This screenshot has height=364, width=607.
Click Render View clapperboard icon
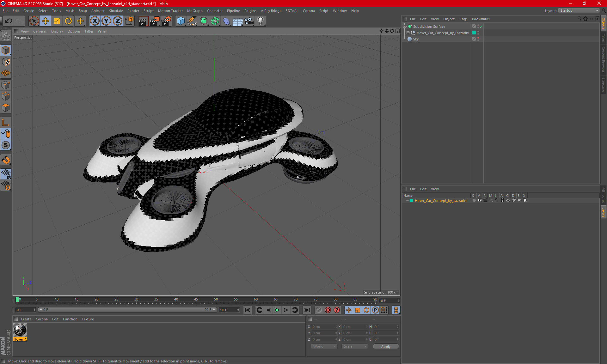click(143, 21)
